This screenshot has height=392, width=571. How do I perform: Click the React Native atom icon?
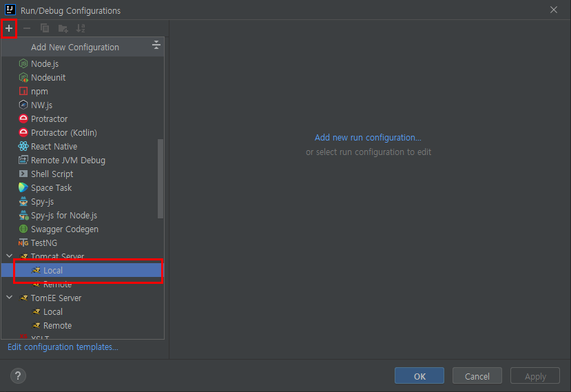coord(23,147)
